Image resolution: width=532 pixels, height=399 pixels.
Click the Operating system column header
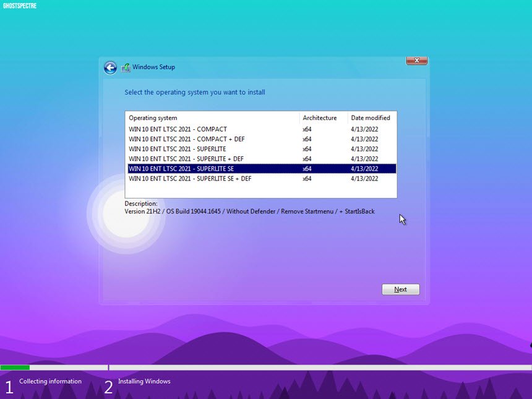(212, 118)
